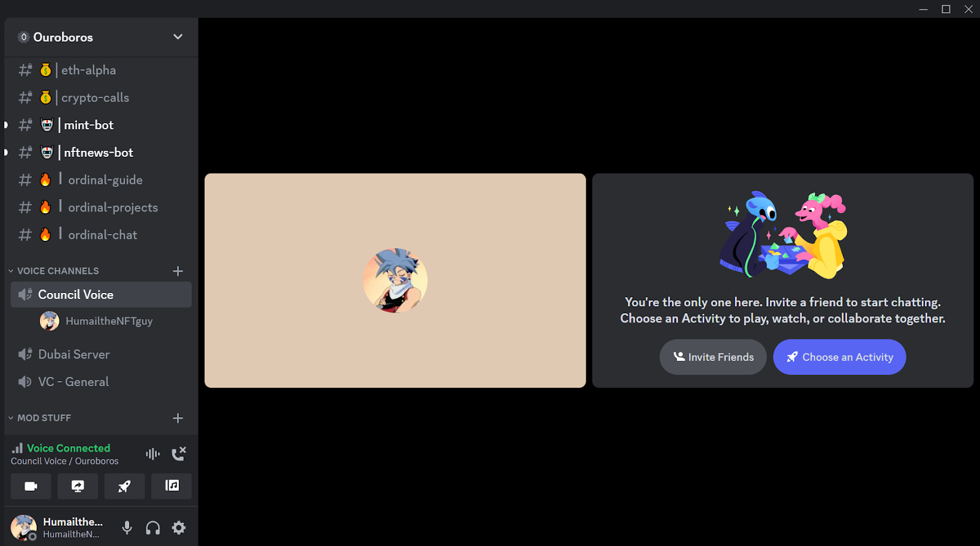Click the user avatar video tile

pos(395,281)
